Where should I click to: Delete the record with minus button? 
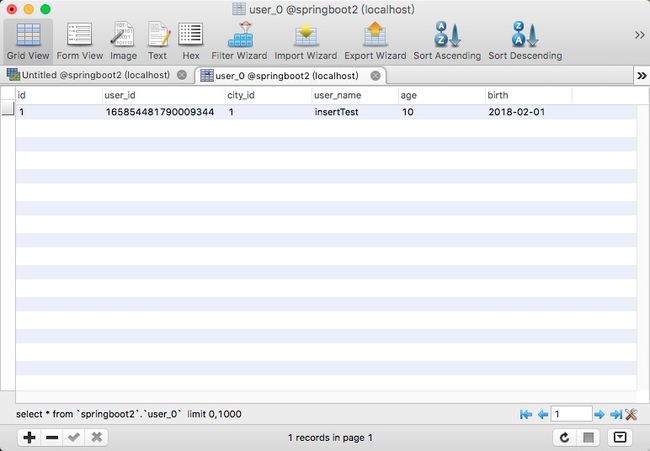point(52,437)
